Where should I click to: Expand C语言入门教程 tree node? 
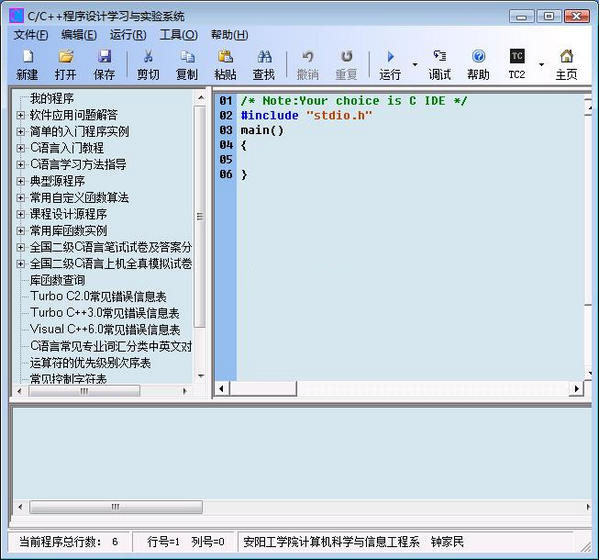coord(21,148)
